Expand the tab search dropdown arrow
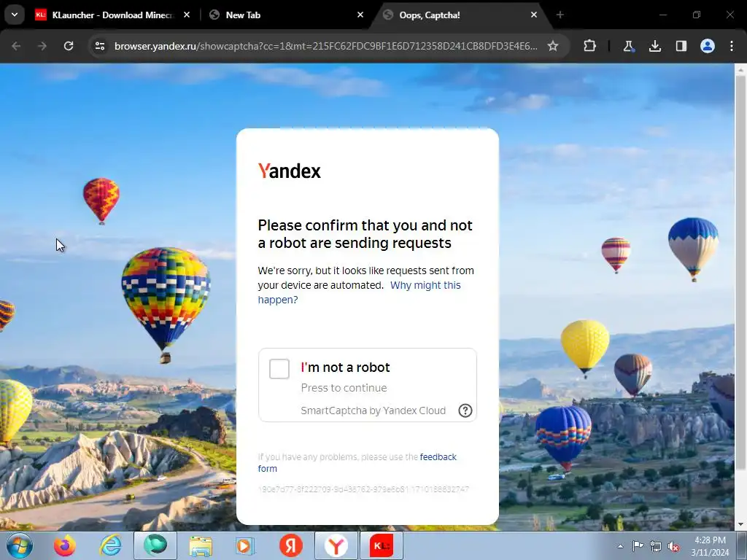 [15, 15]
